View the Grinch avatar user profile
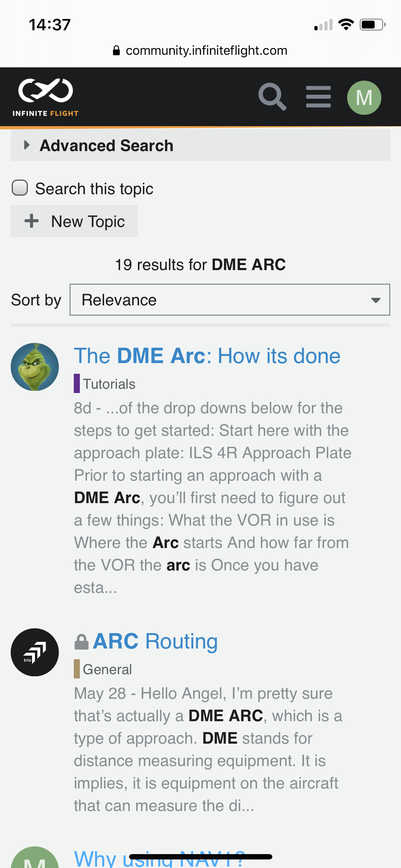401x868 pixels. tap(35, 367)
